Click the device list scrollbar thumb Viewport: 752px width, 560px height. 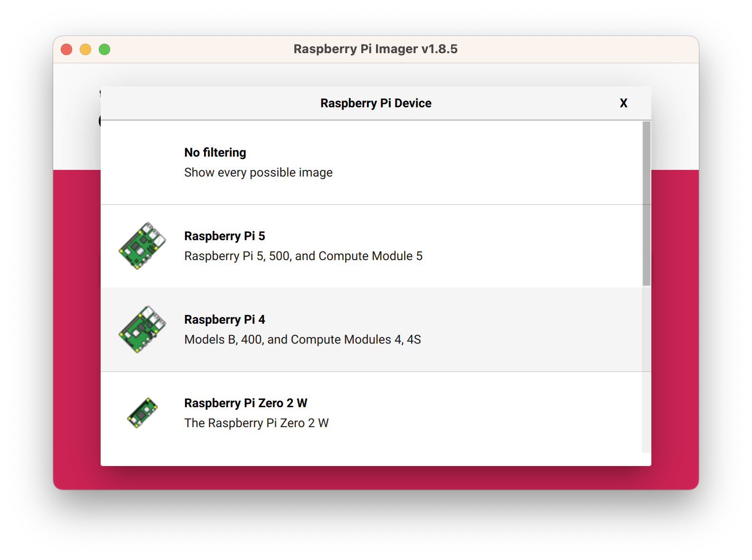click(x=647, y=204)
